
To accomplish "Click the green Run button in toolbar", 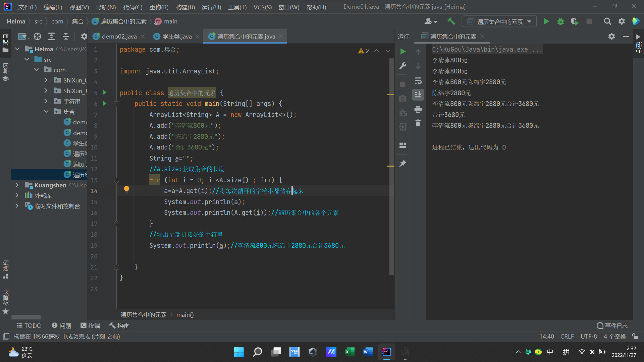I will tap(546, 21).
